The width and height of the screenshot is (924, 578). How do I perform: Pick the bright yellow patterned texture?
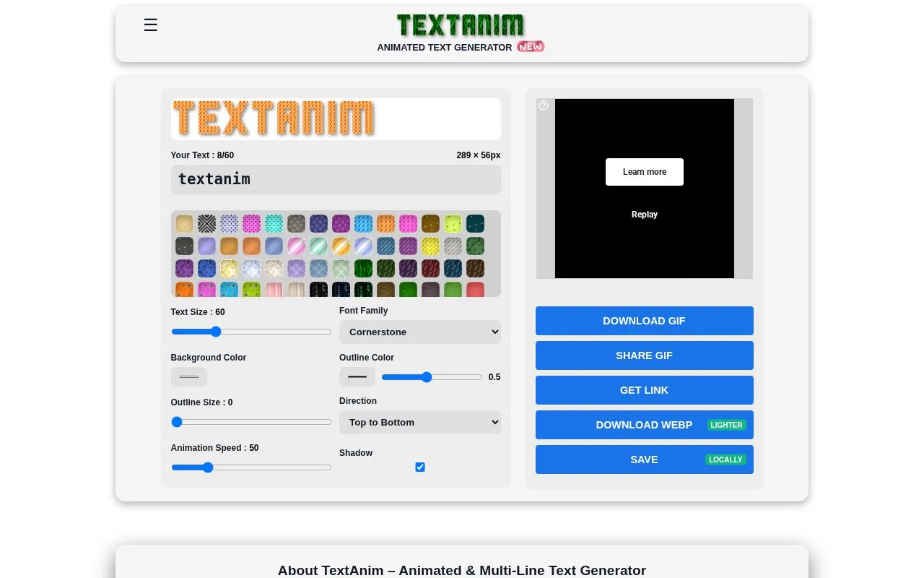click(x=430, y=246)
